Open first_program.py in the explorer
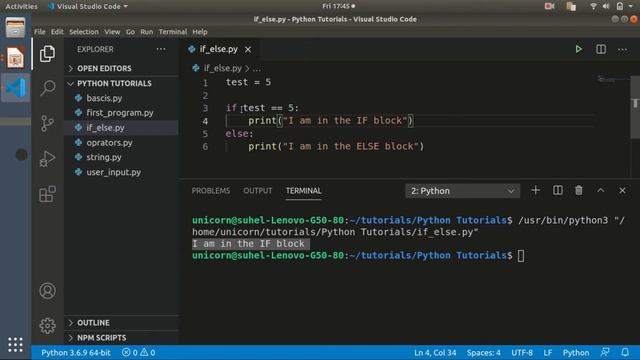 121,113
